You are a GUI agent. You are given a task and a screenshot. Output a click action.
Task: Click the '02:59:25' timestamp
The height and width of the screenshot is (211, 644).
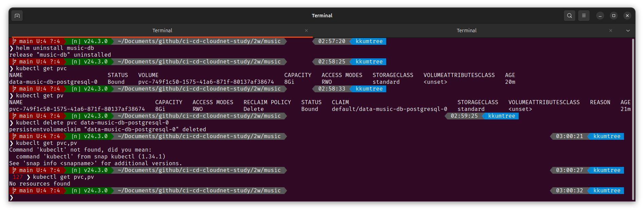[464, 116]
